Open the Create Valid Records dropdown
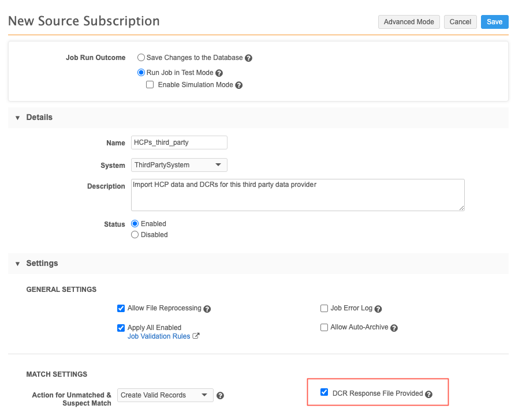The image size is (511, 420). [x=165, y=395]
